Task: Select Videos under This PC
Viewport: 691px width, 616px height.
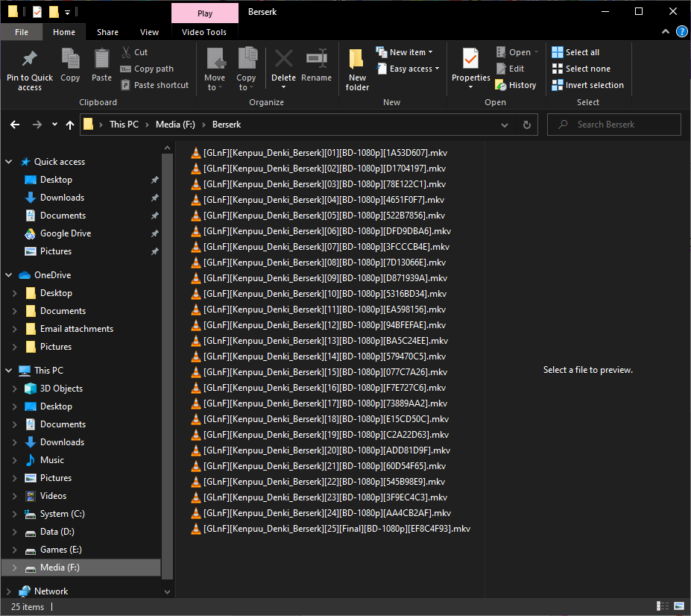Action: (x=53, y=496)
